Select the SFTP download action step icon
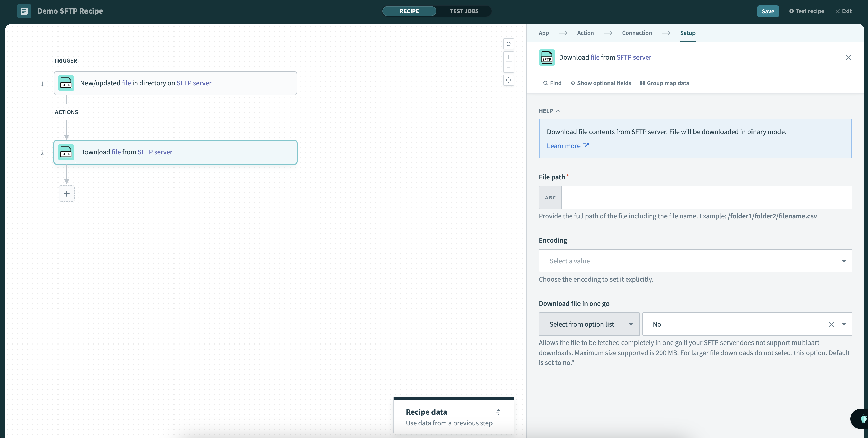 [66, 152]
